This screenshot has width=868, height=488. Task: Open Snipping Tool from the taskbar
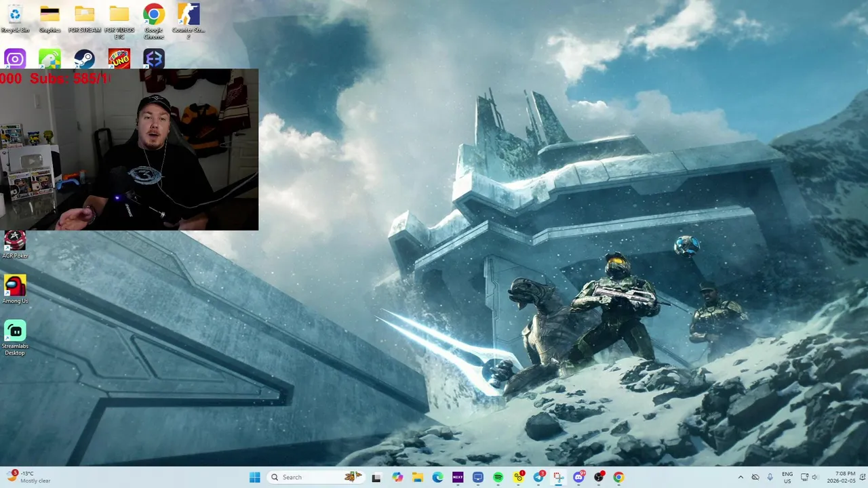click(559, 477)
